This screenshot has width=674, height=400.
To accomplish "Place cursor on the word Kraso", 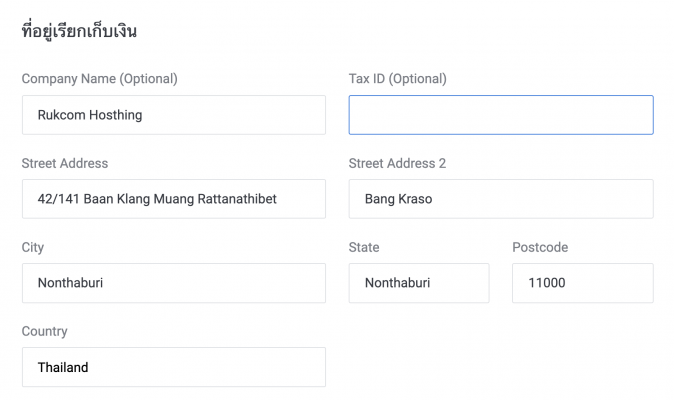I will pos(415,199).
